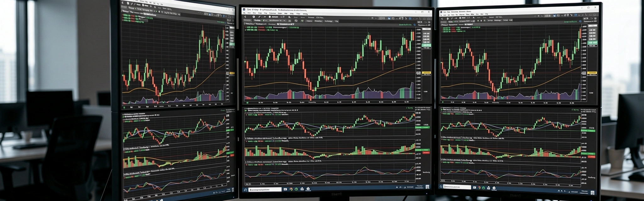
Task: Click yellow price label on right monitor price axis
Action: click(592, 73)
